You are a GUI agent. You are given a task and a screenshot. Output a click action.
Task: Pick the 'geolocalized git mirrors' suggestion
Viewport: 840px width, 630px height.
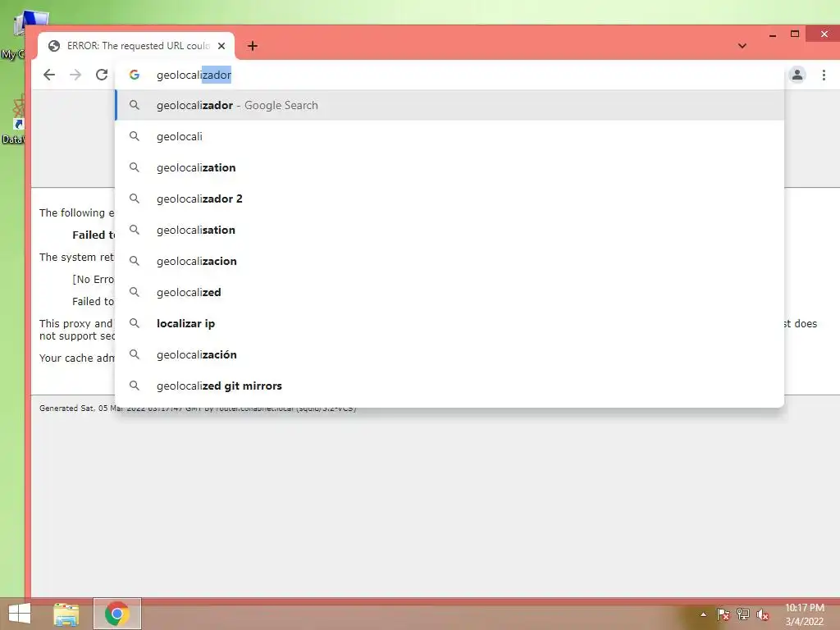450,386
